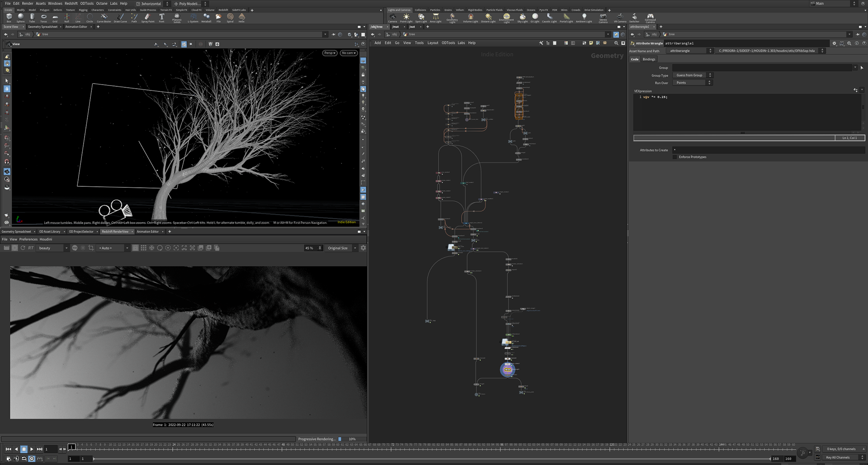
Task: Click the Spray Paint shelf tool
Action: coord(147,17)
